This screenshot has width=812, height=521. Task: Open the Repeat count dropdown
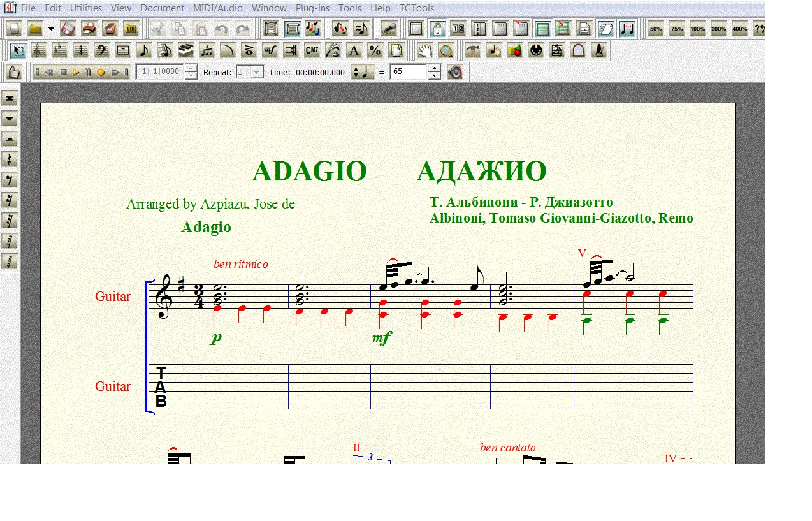[257, 72]
